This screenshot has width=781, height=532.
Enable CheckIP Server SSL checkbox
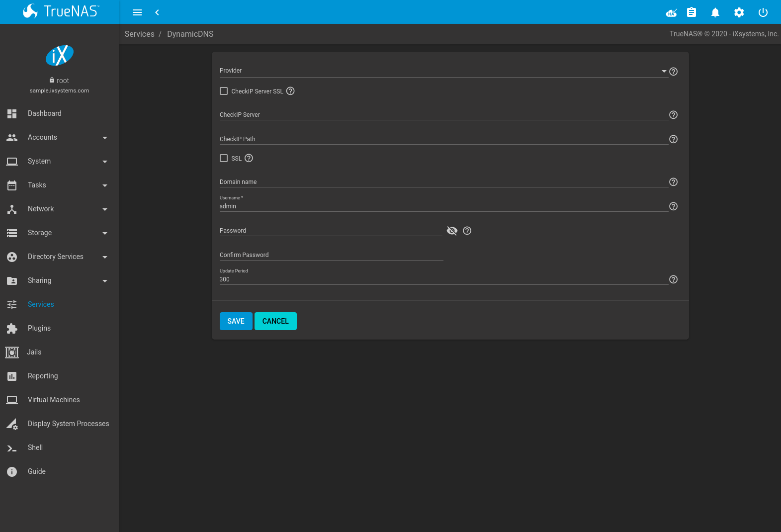click(224, 91)
